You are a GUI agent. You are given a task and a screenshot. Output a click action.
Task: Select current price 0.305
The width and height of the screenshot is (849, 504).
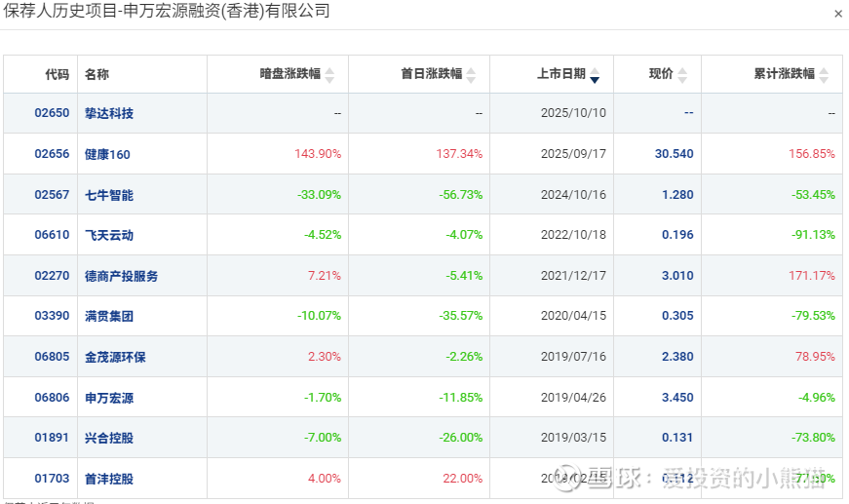677,316
